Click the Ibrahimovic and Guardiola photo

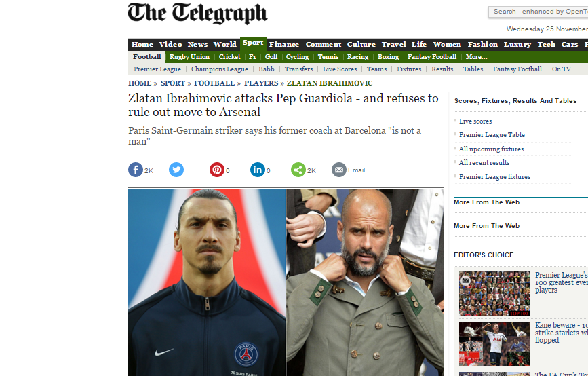(286, 282)
